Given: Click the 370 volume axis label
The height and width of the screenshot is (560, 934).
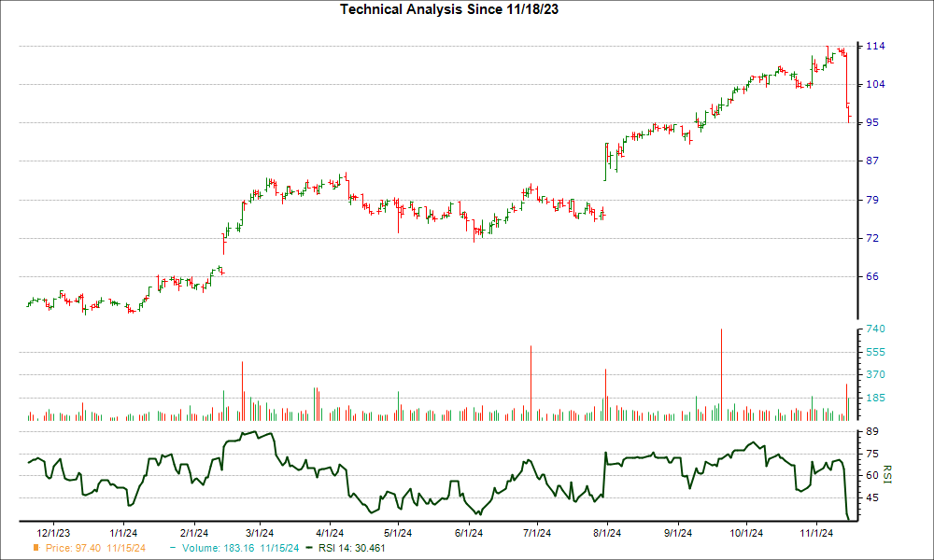Looking at the screenshot, I should coord(875,375).
